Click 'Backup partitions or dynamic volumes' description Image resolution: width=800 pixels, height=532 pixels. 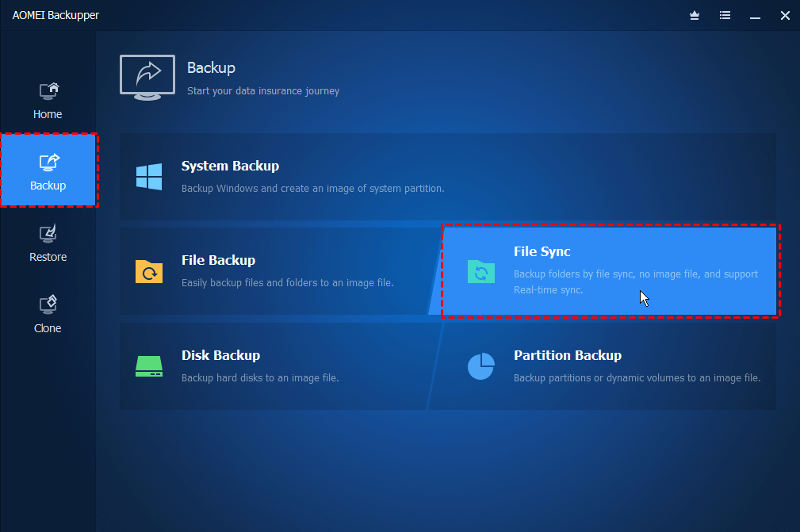point(637,378)
